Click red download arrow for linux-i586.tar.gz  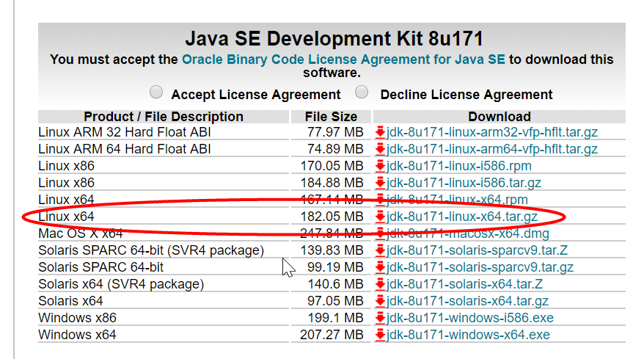380,183
